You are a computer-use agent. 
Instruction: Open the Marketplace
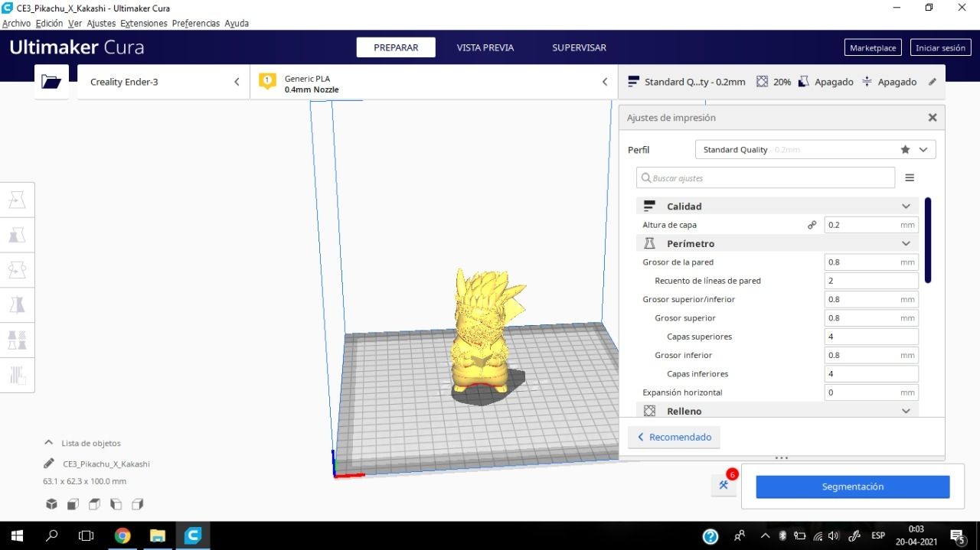873,47
